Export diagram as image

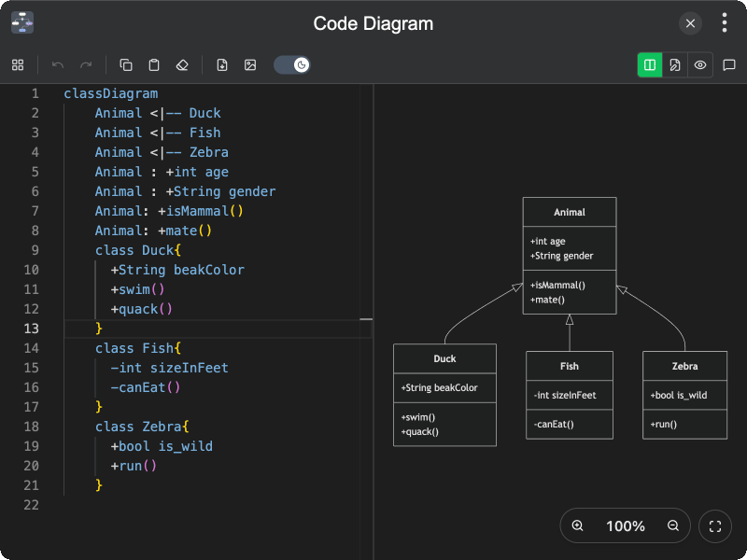point(250,64)
